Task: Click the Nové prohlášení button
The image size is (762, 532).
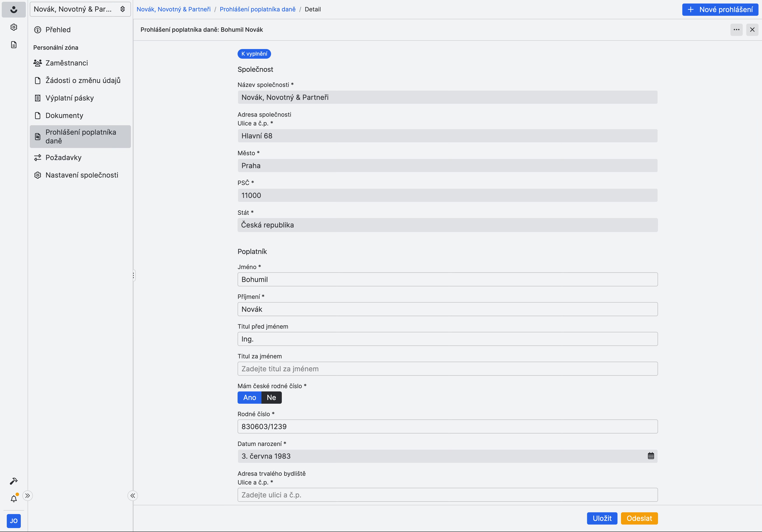Action: [x=720, y=9]
